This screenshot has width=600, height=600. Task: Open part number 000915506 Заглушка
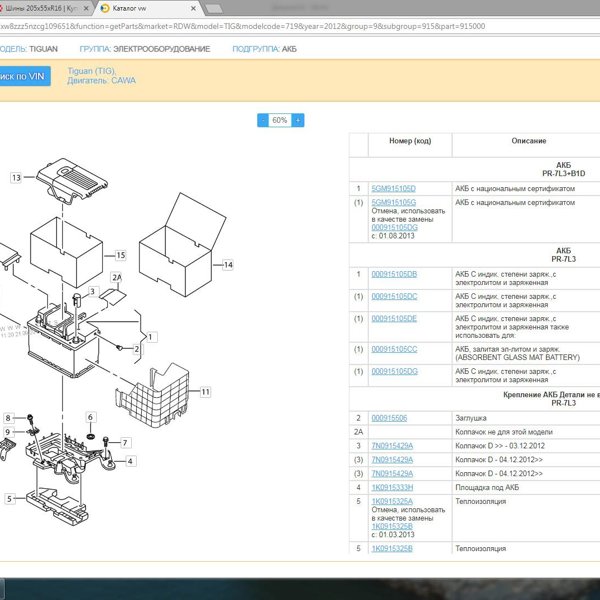(x=389, y=418)
